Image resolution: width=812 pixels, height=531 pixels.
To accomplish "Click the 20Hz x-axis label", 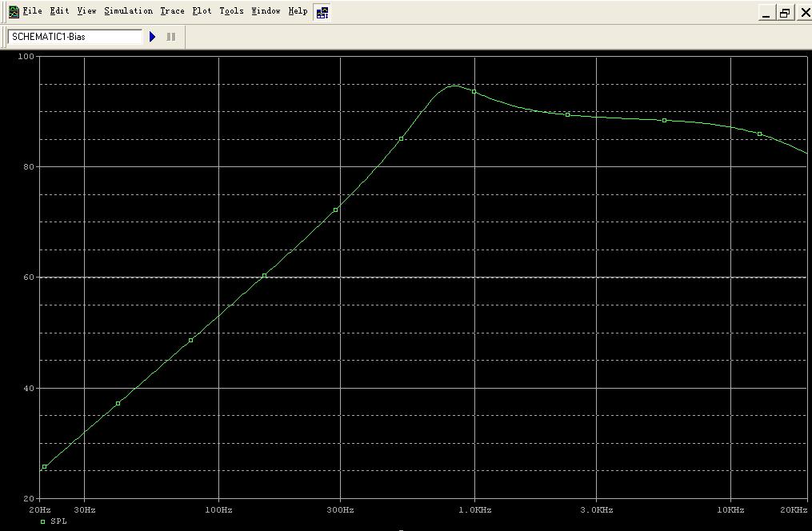I will tap(40, 509).
